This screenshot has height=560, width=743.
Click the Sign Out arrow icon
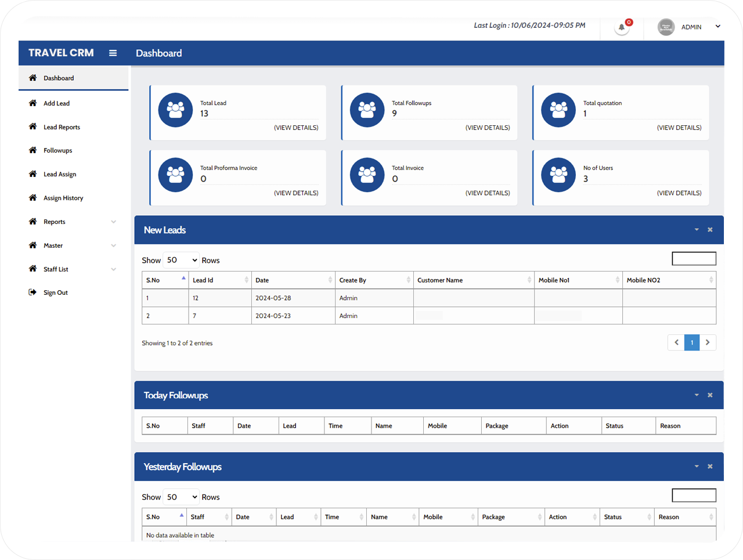(x=33, y=292)
